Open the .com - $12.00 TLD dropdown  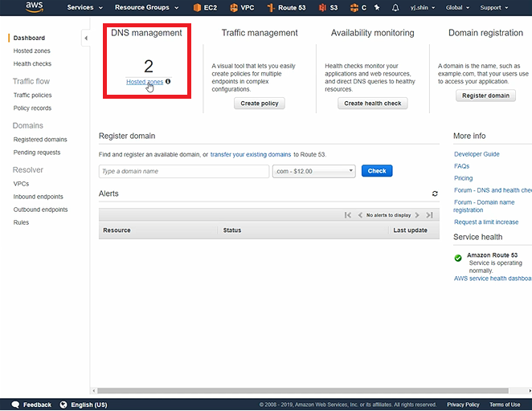314,171
